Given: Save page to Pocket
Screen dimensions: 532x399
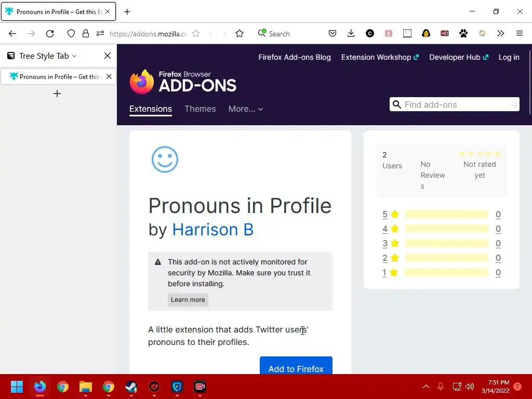Looking at the screenshot, I should (x=332, y=34).
